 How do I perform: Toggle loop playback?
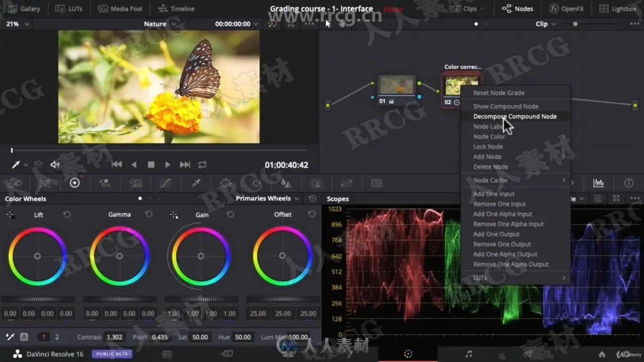tap(203, 164)
